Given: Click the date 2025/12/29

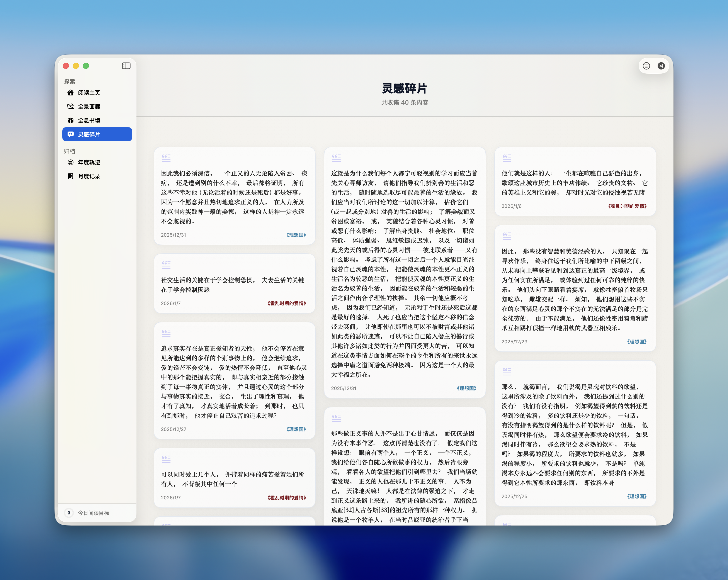Looking at the screenshot, I should pos(514,342).
